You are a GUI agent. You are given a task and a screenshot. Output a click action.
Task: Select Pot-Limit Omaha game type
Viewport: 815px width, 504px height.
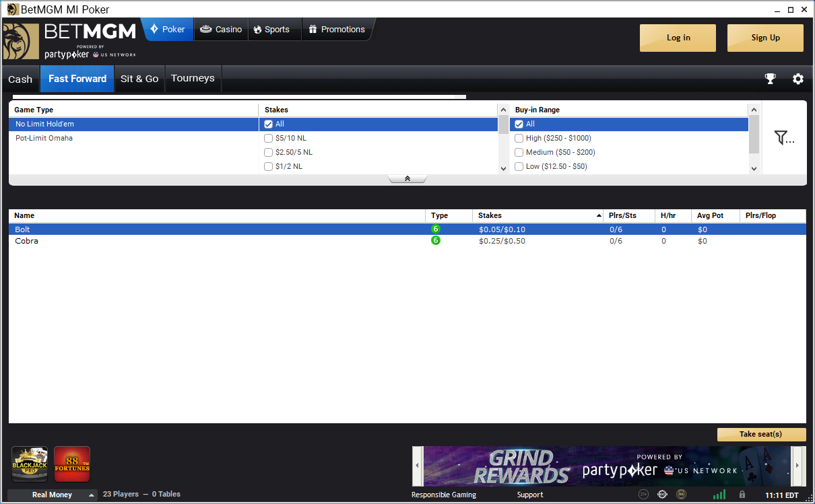coord(133,138)
